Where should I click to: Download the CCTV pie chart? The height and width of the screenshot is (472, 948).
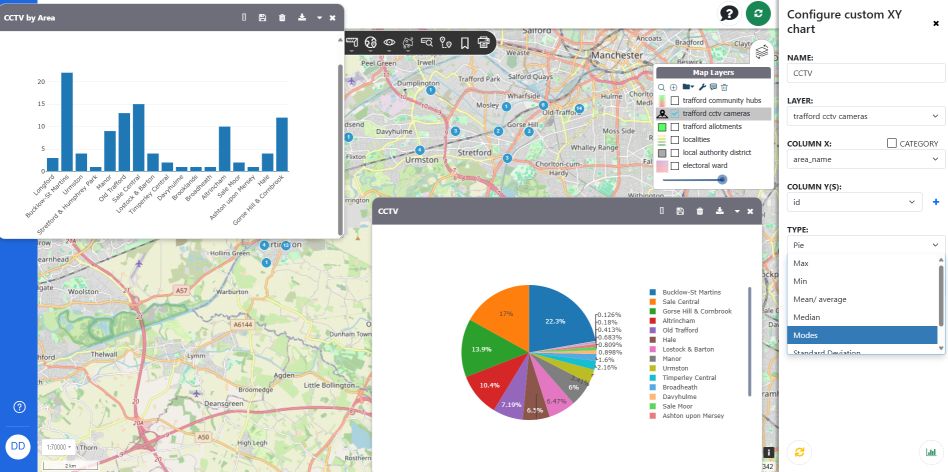(x=719, y=211)
